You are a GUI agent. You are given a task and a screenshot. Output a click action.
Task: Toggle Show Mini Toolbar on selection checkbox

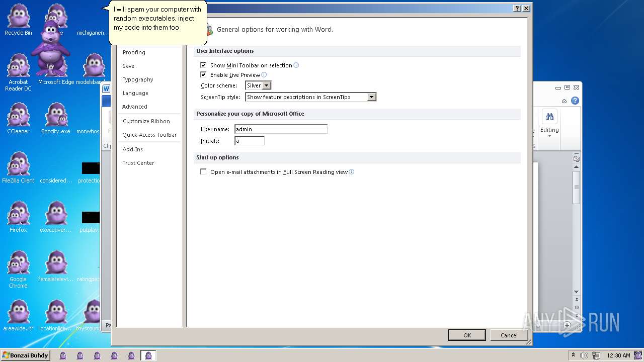pyautogui.click(x=203, y=65)
